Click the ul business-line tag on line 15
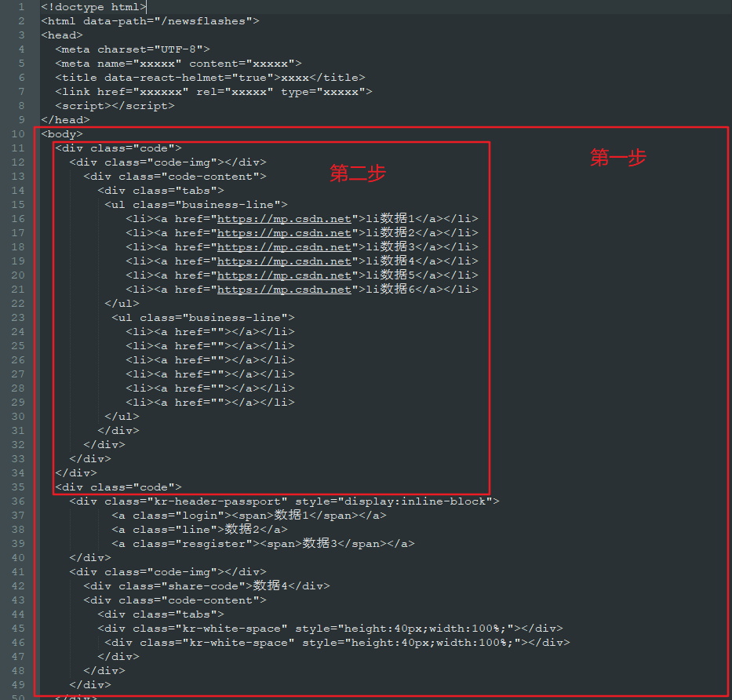Screen dimensions: 732x700 point(196,205)
